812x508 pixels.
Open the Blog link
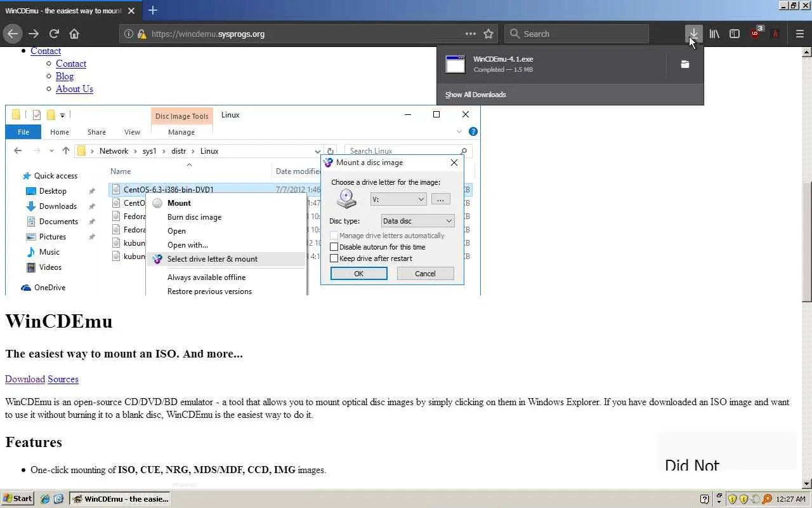[x=65, y=76]
